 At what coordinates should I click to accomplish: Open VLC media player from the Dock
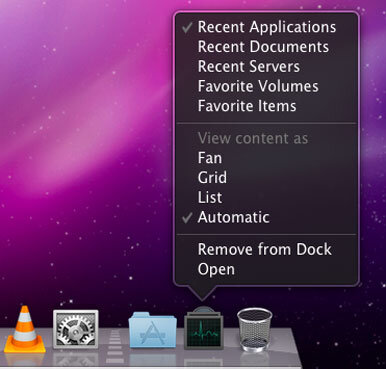point(25,329)
